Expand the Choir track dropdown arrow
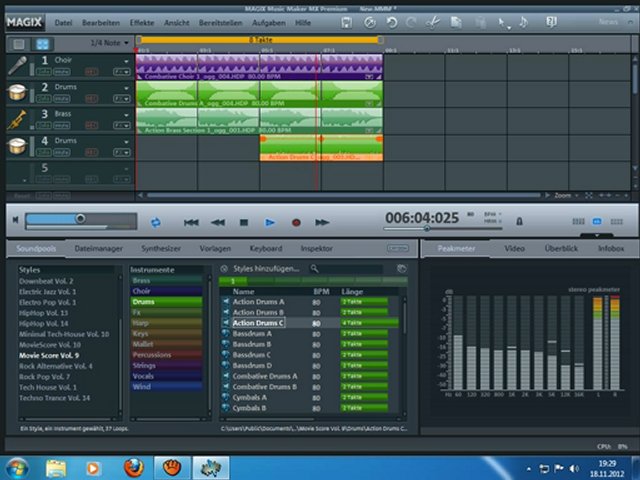 coord(126,61)
